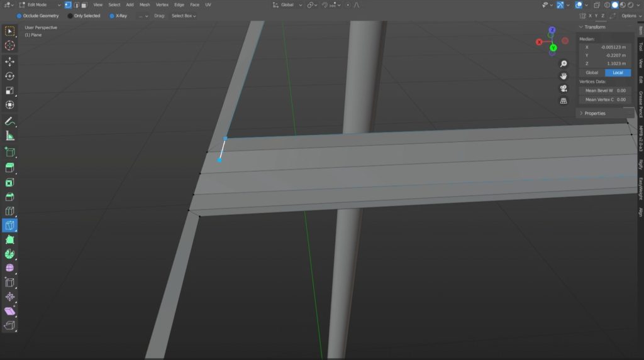644x360 pixels.
Task: Expand the Properties panel section
Action: 595,113
